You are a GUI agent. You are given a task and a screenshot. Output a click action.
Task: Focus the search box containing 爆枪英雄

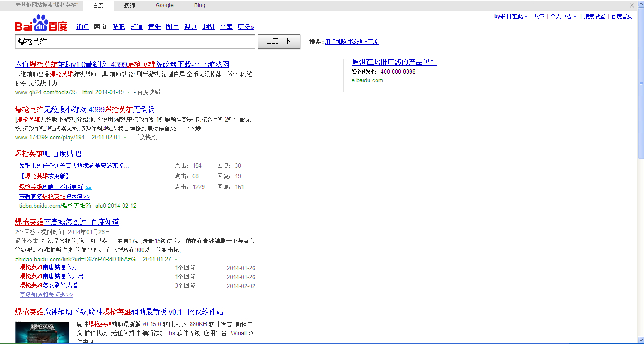pyautogui.click(x=135, y=42)
